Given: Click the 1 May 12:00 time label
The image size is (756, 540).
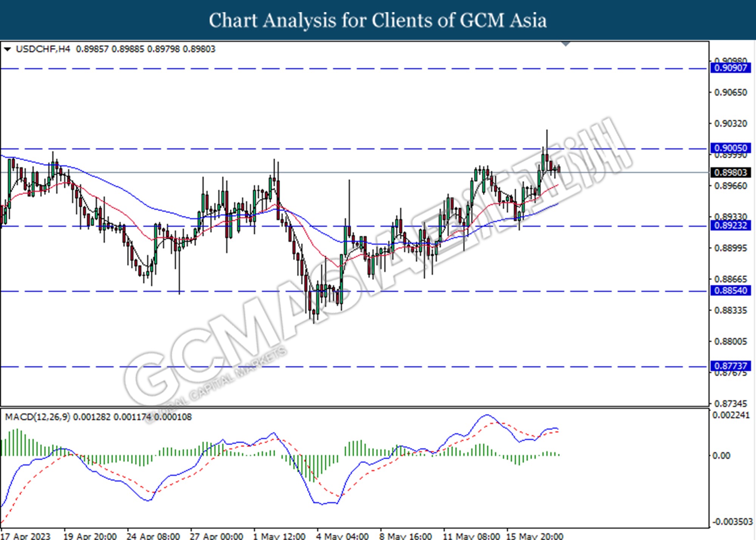Looking at the screenshot, I should 279,535.
